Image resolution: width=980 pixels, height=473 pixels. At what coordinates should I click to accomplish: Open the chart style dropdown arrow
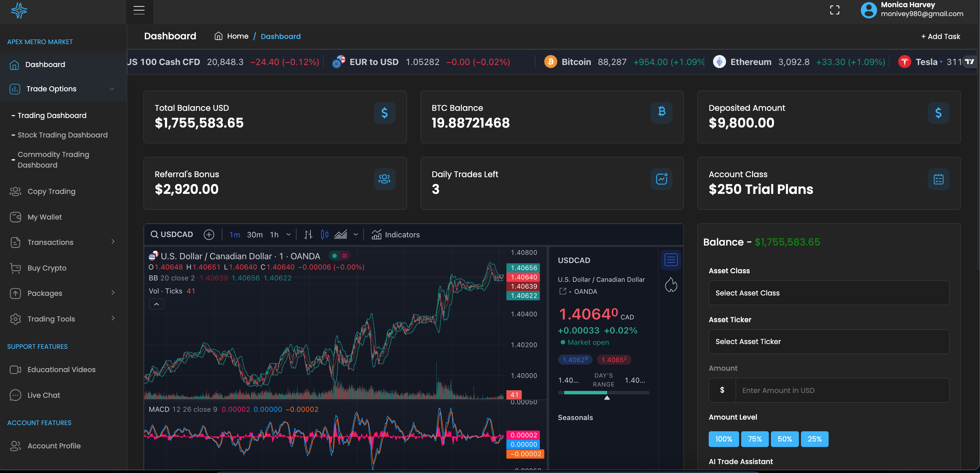tap(356, 235)
